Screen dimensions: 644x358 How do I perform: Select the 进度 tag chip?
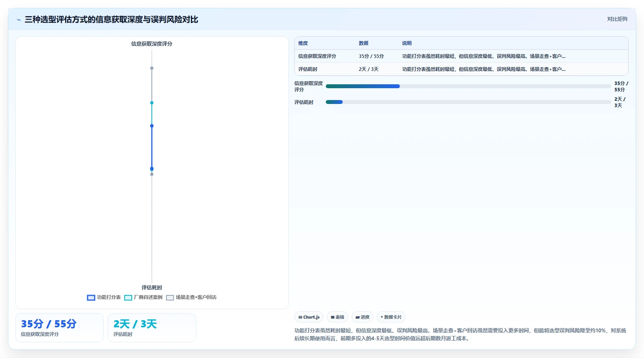(362, 317)
